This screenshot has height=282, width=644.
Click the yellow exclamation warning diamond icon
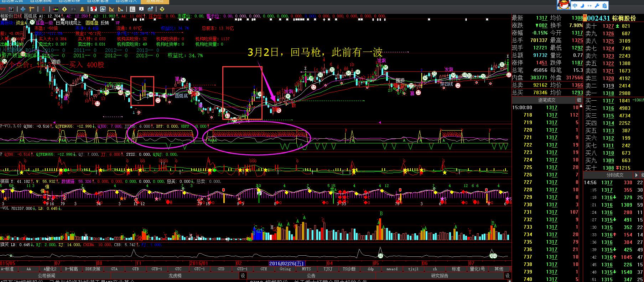64,9
